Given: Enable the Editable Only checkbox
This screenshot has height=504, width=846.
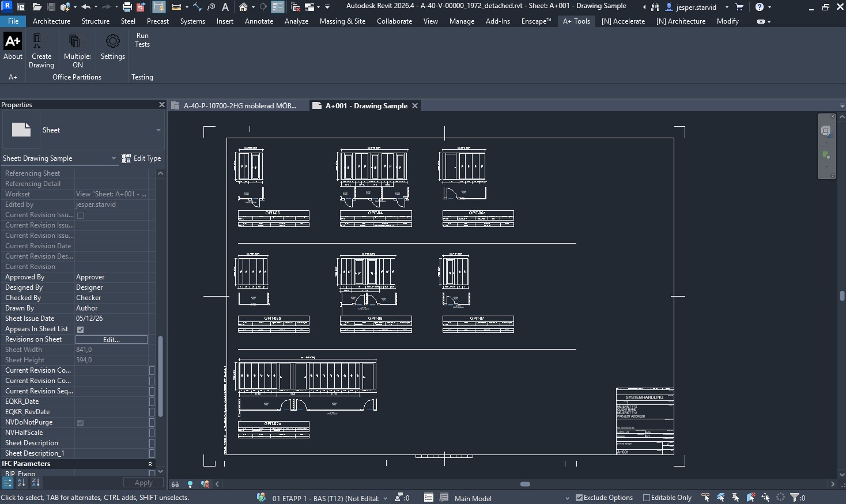Looking at the screenshot, I should click(x=647, y=498).
